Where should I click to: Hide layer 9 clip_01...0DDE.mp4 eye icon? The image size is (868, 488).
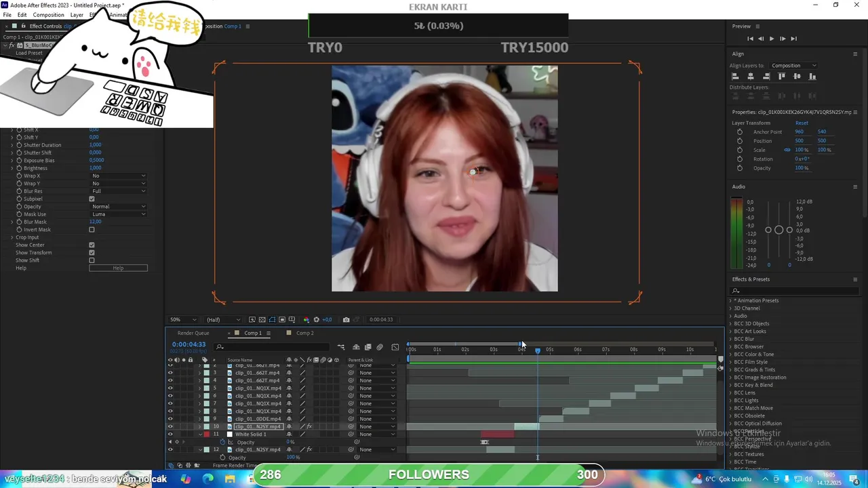click(170, 419)
